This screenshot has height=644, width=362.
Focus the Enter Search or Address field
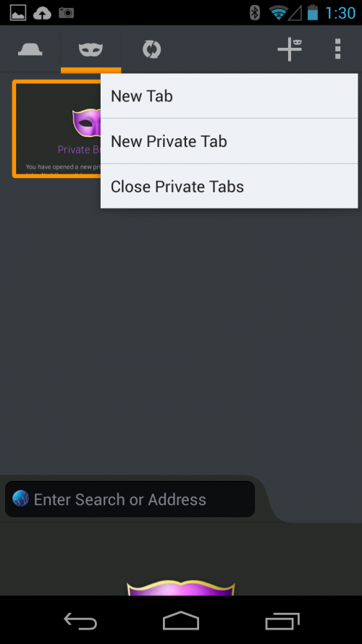point(130,499)
